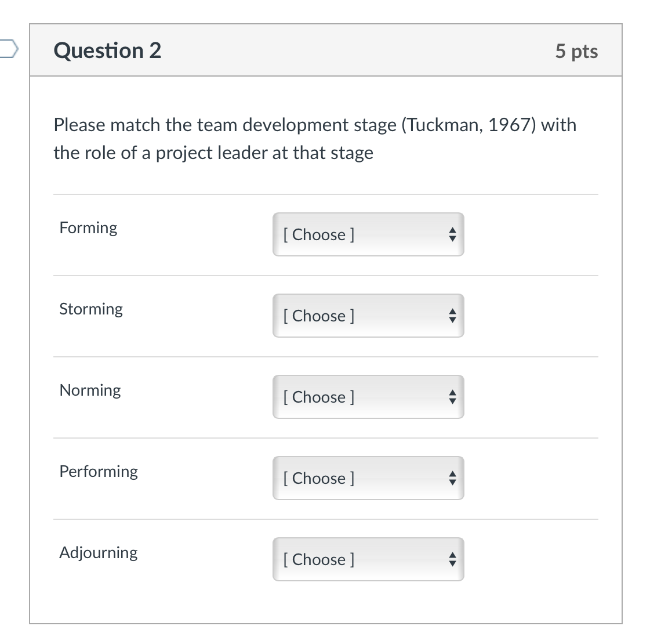
Task: Click the up-down arrows in Adjourning's selector
Action: point(452,559)
